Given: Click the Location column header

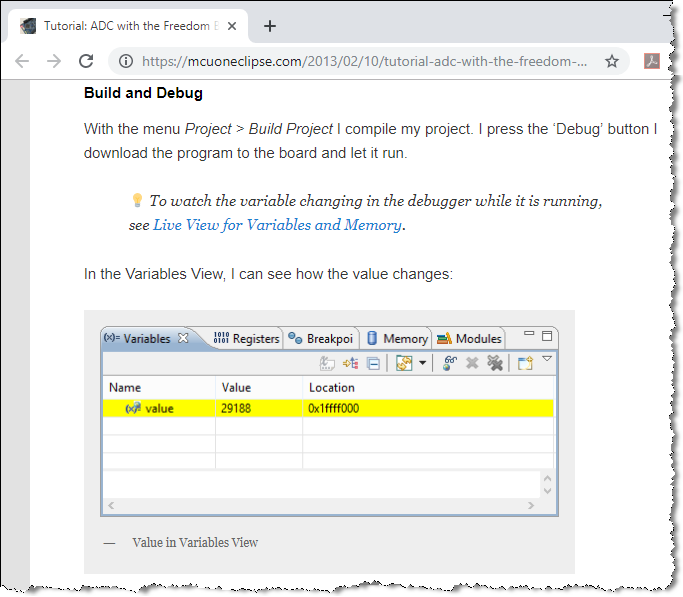Looking at the screenshot, I should point(428,388).
